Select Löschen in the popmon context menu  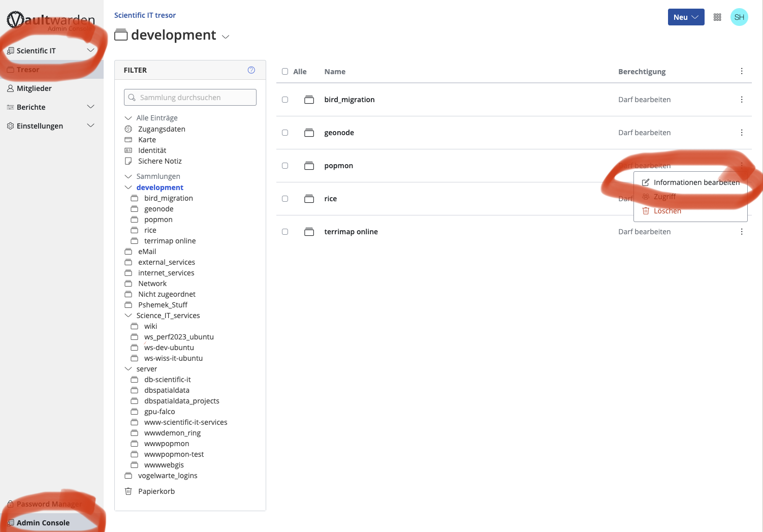pos(667,210)
